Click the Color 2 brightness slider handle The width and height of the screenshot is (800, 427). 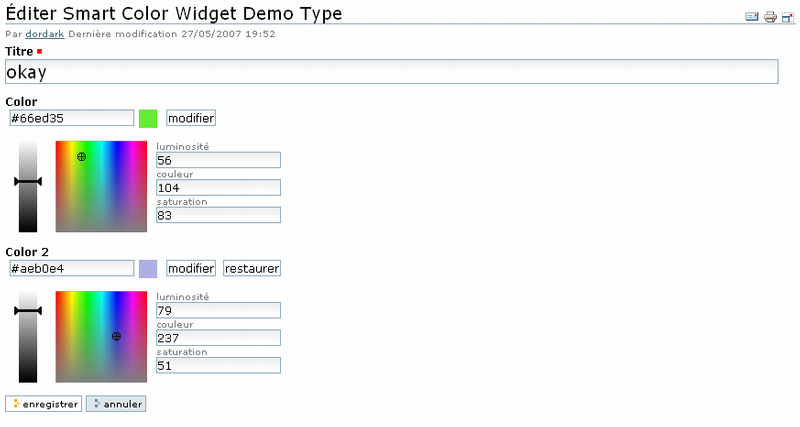[x=28, y=312]
